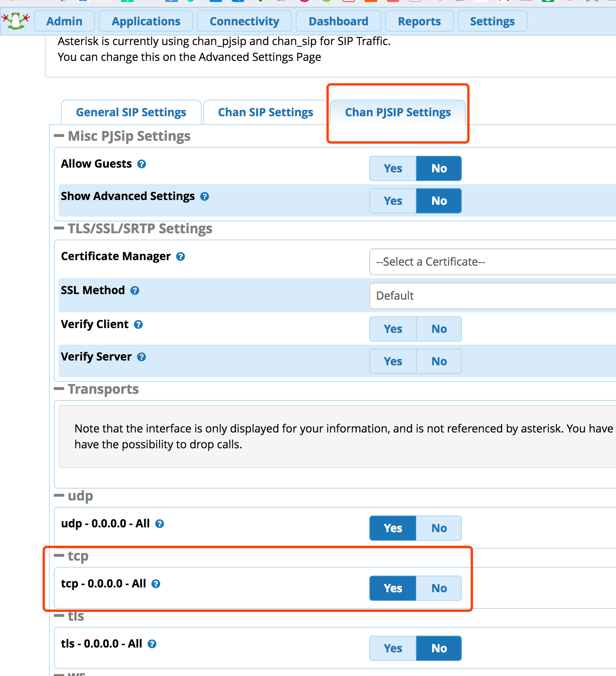
Task: Disable udp transport with No
Action: tap(439, 528)
